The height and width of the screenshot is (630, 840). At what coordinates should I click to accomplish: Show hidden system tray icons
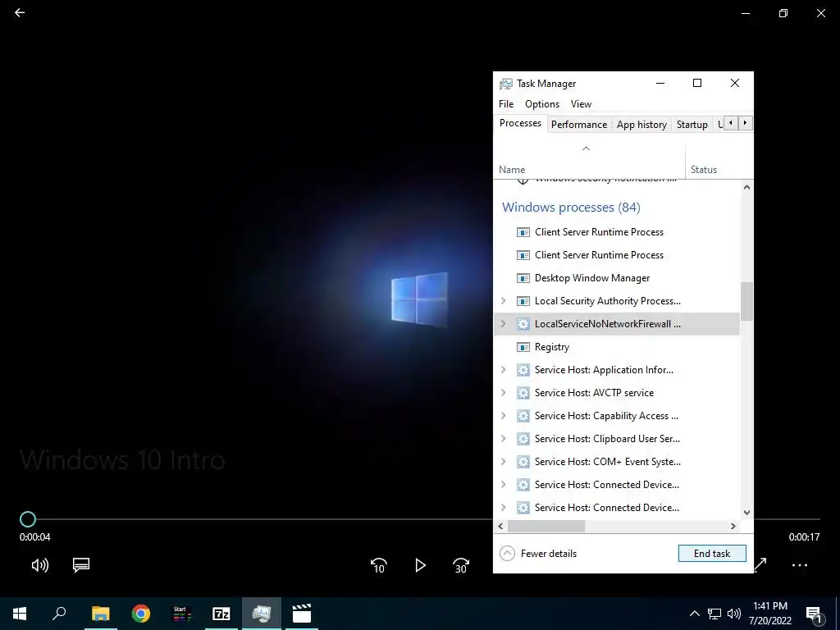(694, 614)
